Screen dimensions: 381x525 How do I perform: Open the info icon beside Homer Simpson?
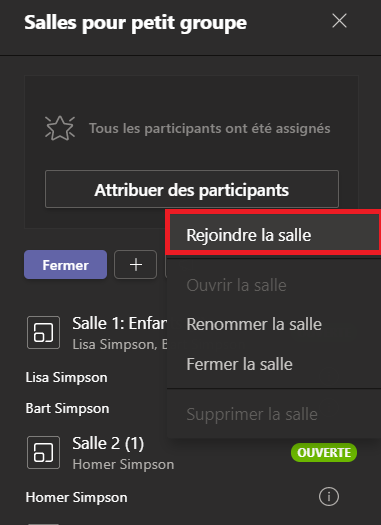329,497
